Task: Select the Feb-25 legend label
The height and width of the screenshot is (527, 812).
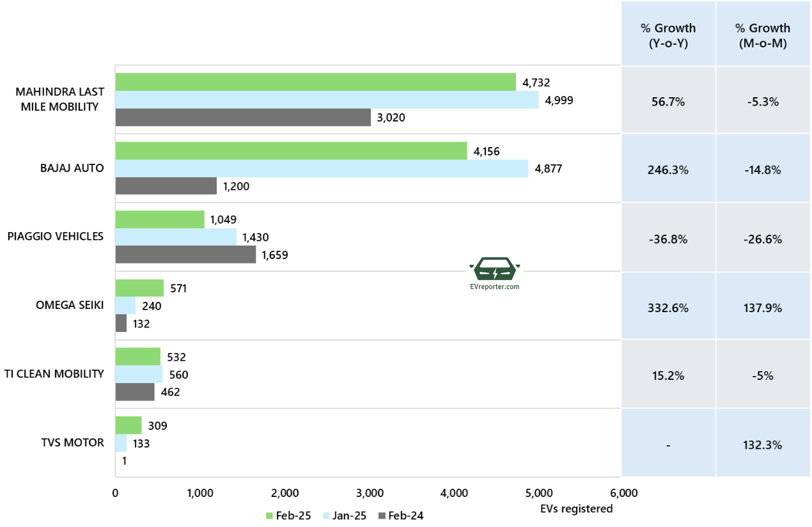Action: (x=293, y=516)
